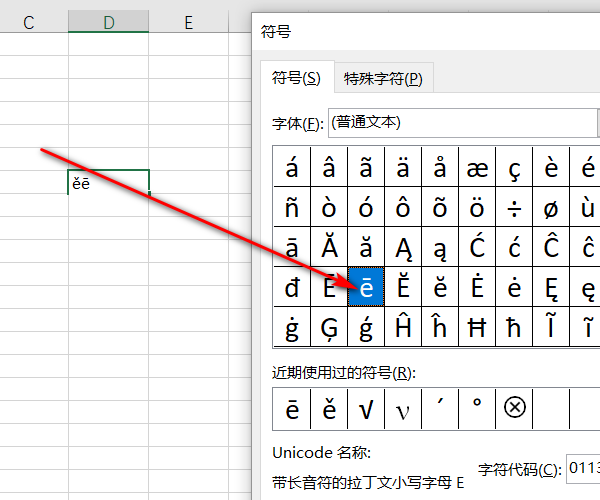Select the capital Ĩ with tilde
The height and width of the screenshot is (500, 600).
(551, 327)
